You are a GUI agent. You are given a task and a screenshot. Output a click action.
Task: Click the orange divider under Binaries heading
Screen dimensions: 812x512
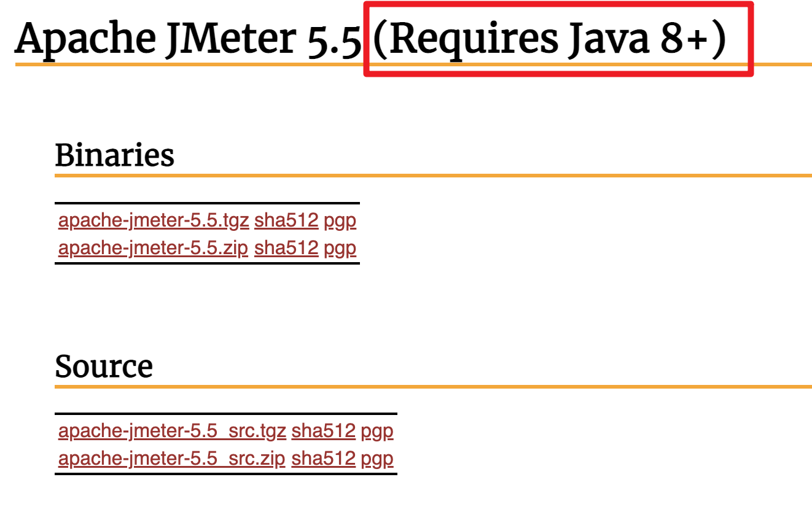(x=433, y=176)
